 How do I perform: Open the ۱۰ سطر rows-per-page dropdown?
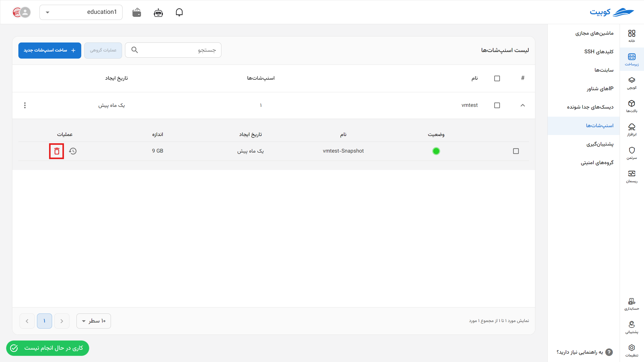[x=94, y=321]
